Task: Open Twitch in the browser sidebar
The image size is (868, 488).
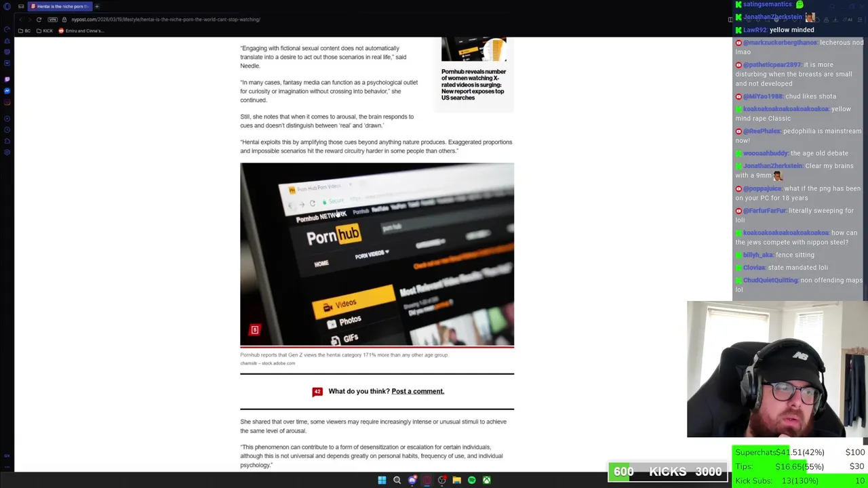Action: pyautogui.click(x=7, y=79)
